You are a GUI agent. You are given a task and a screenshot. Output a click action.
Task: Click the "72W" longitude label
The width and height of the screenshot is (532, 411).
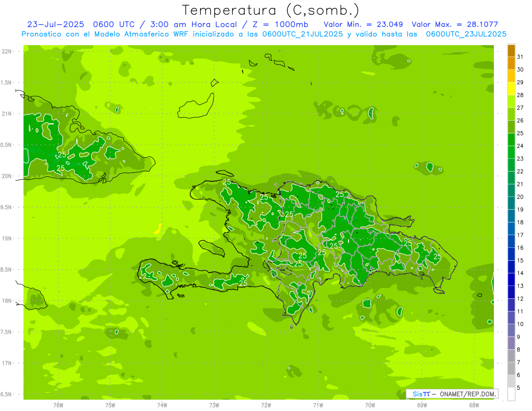(x=266, y=405)
